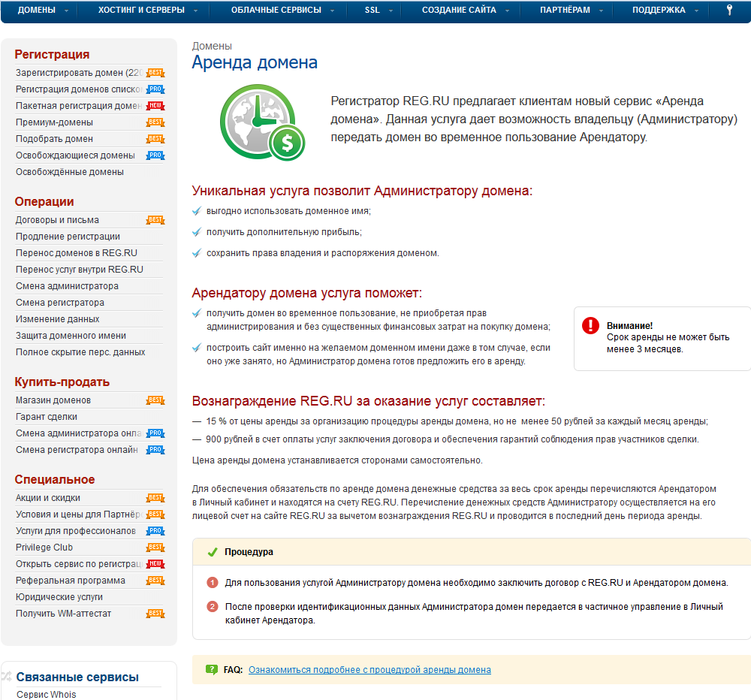Open the ОБЛАЧНЫЕ СЕРВИСЫ navigation menu
751x700 pixels.
[x=276, y=10]
